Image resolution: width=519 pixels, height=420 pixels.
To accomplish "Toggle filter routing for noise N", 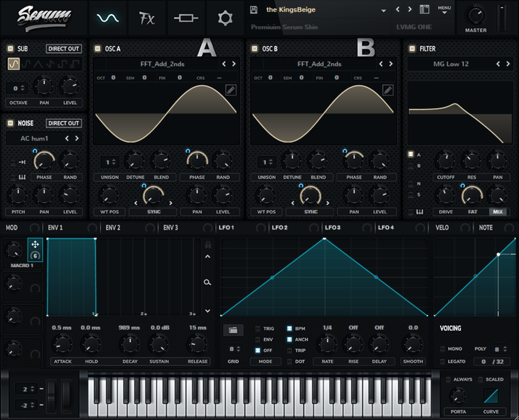I will click(411, 184).
